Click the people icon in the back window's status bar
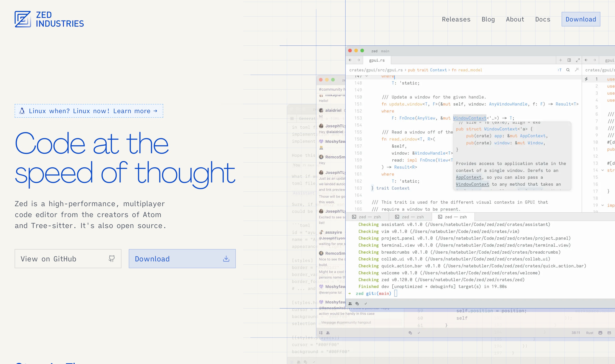This screenshot has width=615, height=364. (x=328, y=333)
